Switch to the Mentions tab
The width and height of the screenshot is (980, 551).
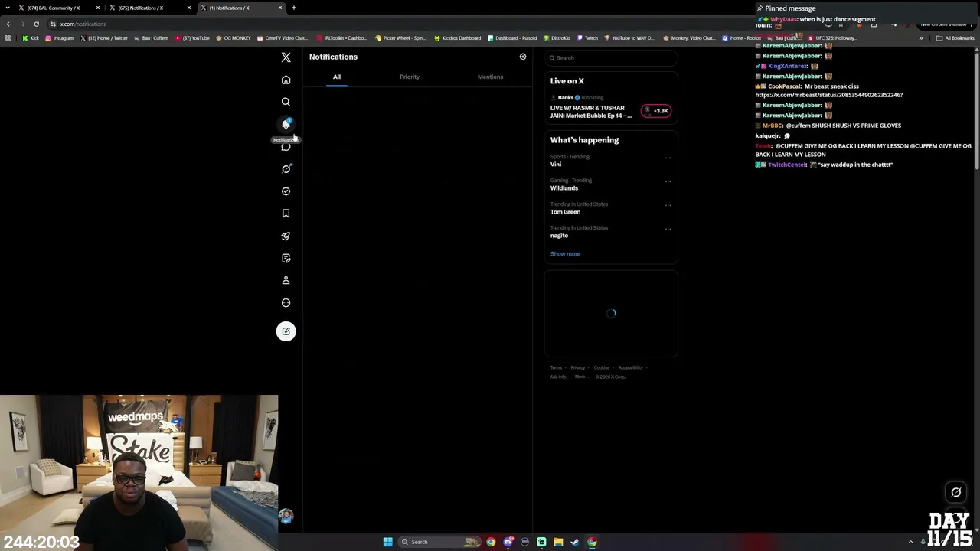pos(490,77)
